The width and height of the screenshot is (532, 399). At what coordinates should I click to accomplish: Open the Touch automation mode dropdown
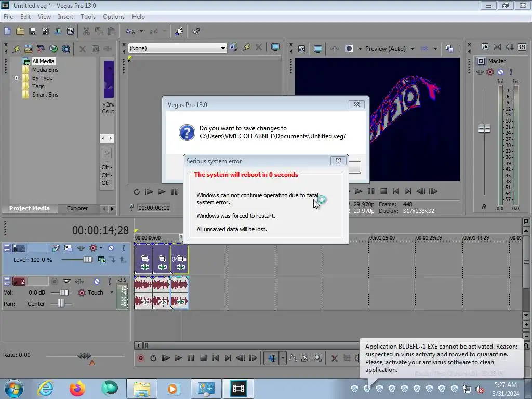click(112, 292)
